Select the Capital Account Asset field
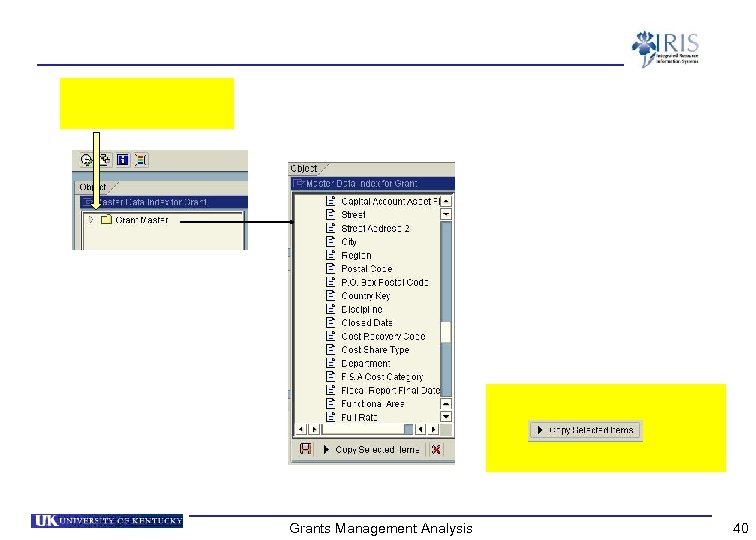This screenshot has height=540, width=756. pyautogui.click(x=391, y=201)
